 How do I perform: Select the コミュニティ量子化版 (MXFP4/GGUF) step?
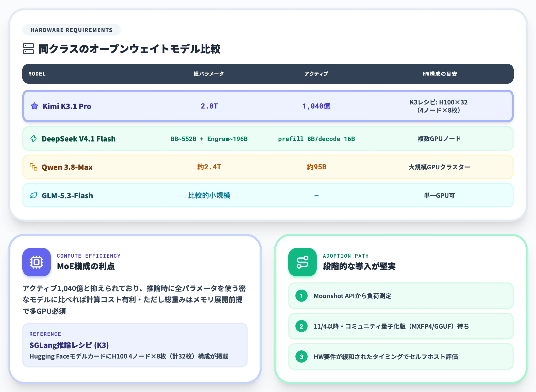coord(401,326)
